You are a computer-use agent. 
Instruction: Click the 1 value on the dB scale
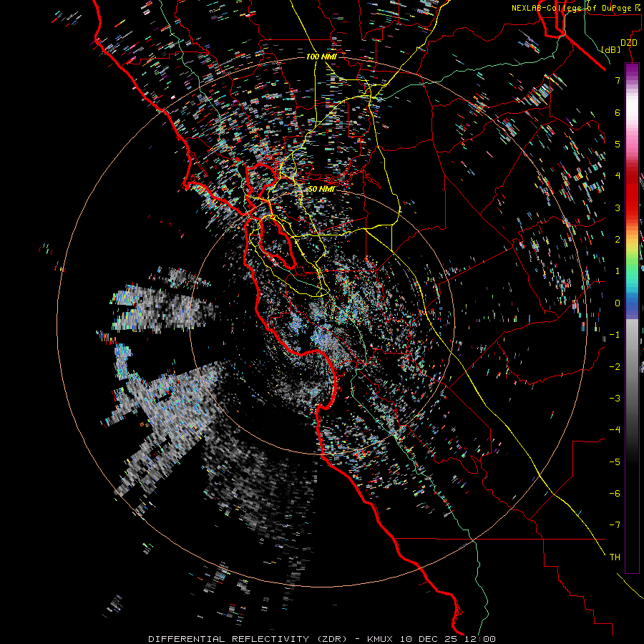618,271
